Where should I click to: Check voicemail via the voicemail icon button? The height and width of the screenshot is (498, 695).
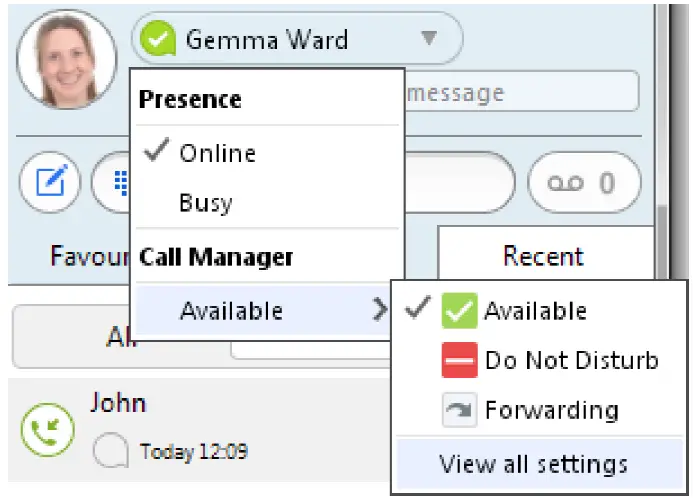584,183
